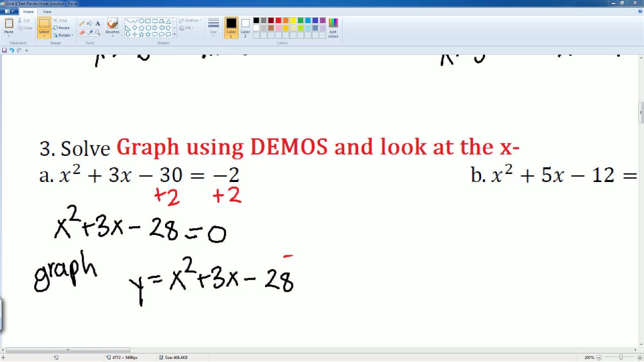Click the Undo arrow
Screen dimensions: 644x362
click(12, 50)
